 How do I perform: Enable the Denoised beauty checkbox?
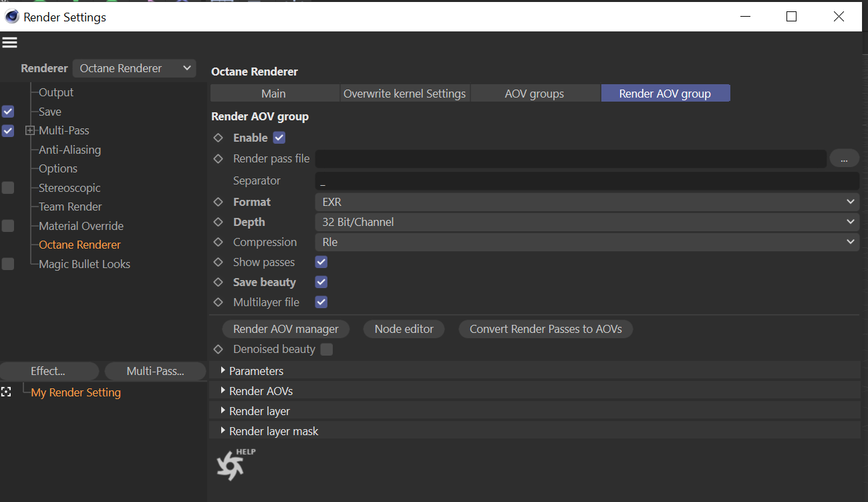pos(327,349)
